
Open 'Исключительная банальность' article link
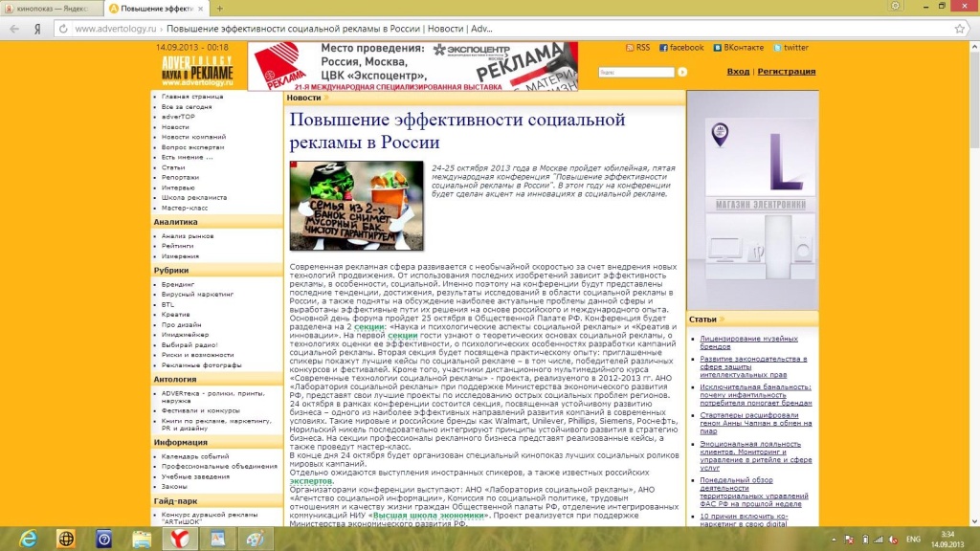pos(756,395)
